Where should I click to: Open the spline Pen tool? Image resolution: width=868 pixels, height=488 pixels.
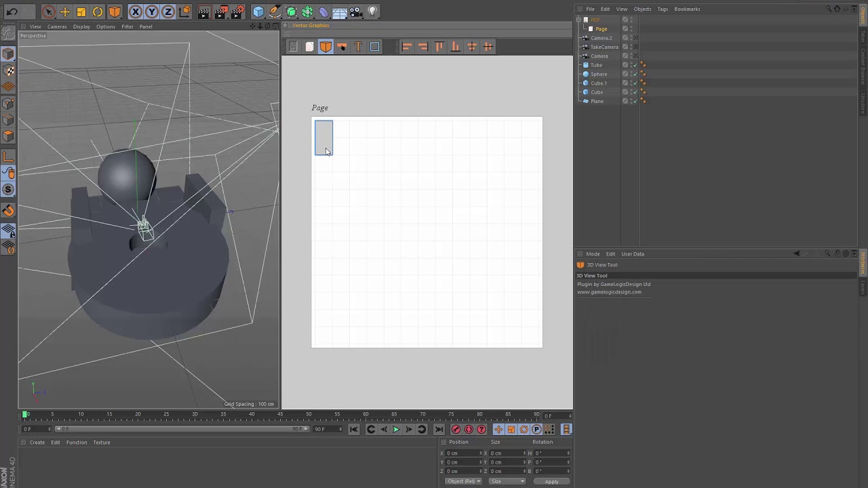[275, 12]
